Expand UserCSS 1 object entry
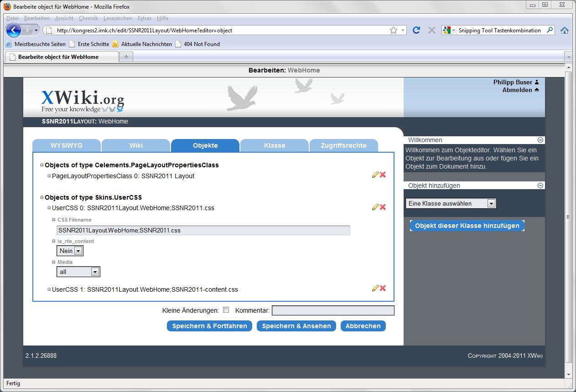The height and width of the screenshot is (392, 576). click(49, 289)
